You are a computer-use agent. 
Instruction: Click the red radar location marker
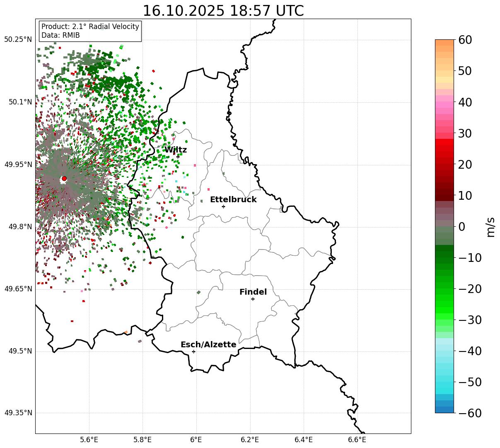(64, 179)
